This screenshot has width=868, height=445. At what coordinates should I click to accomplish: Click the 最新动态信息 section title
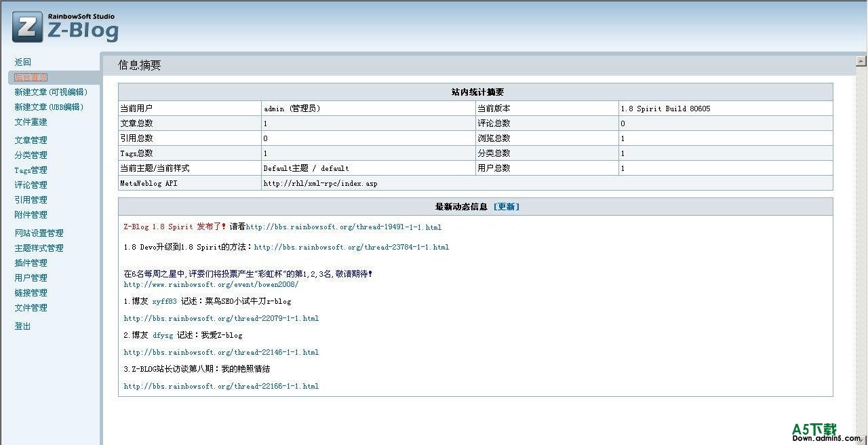[x=461, y=207]
